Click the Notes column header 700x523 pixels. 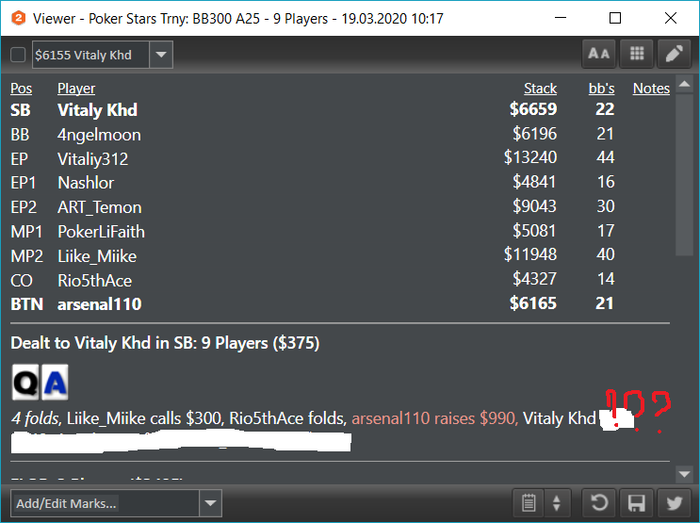pyautogui.click(x=651, y=88)
